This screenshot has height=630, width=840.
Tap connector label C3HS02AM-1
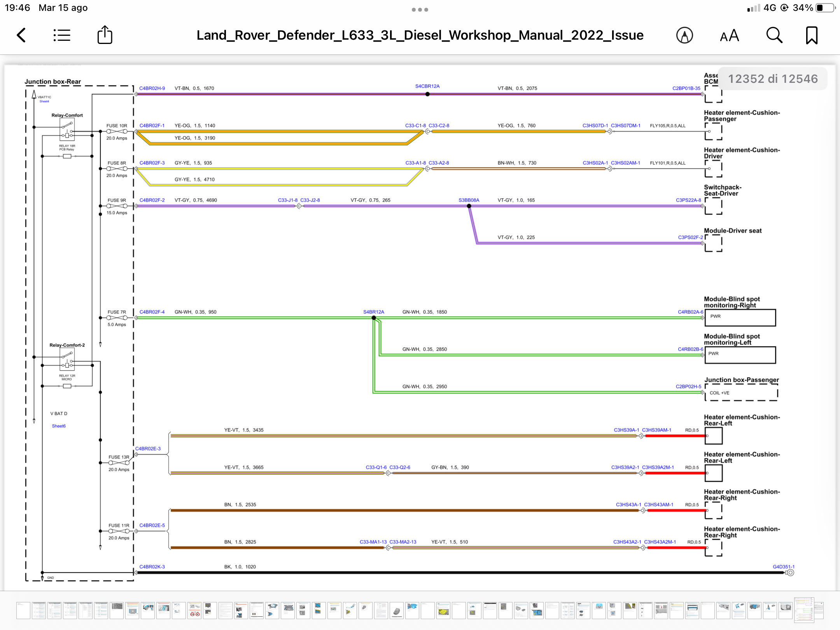click(625, 163)
